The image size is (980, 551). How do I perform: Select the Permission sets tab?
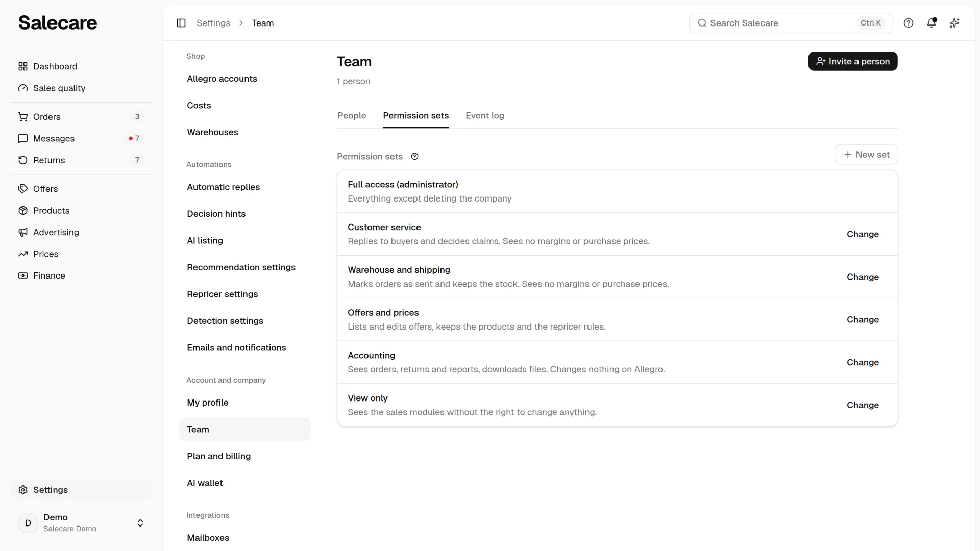416,116
